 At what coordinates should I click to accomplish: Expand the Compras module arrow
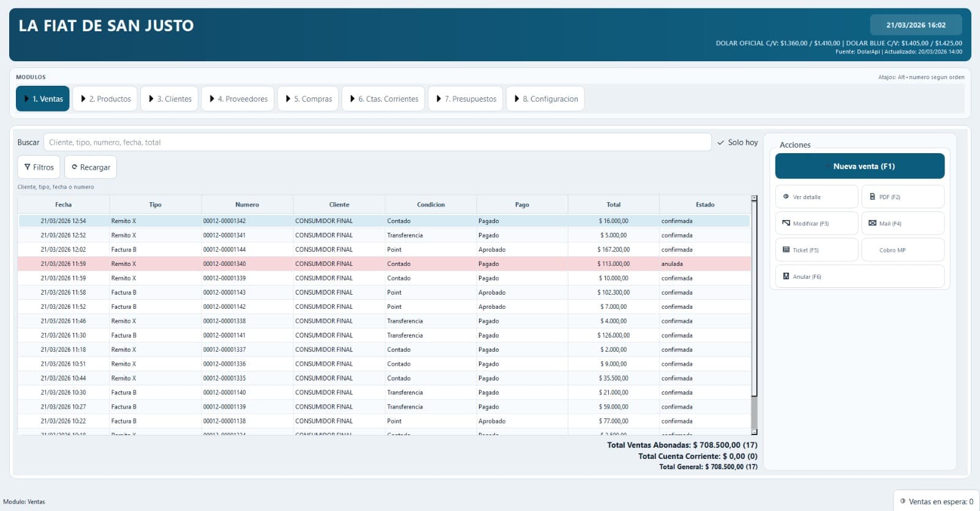[288, 99]
